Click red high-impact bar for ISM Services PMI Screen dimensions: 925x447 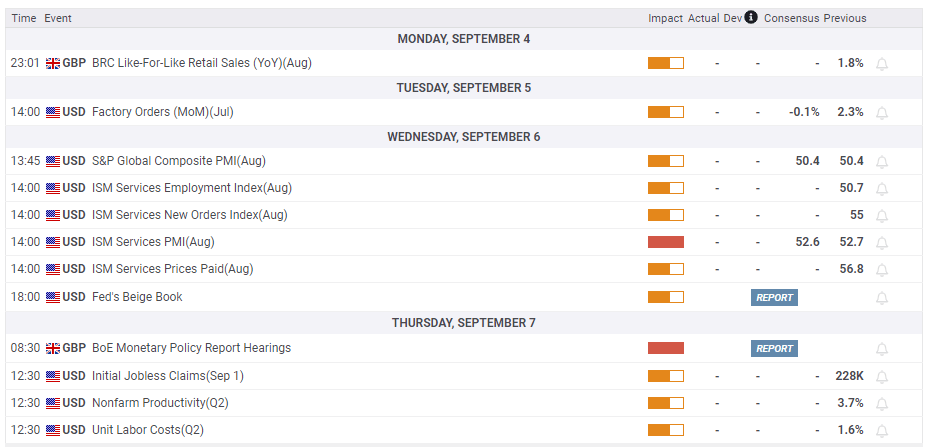[x=665, y=242]
